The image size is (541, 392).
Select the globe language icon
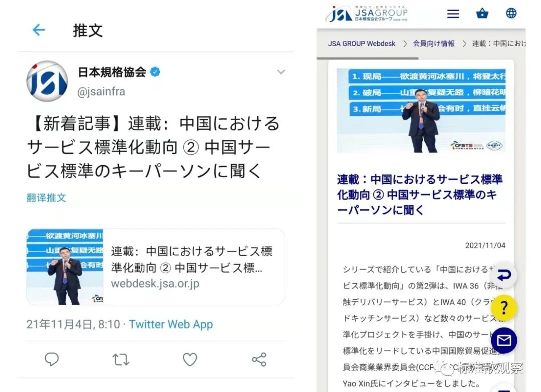click(x=511, y=13)
